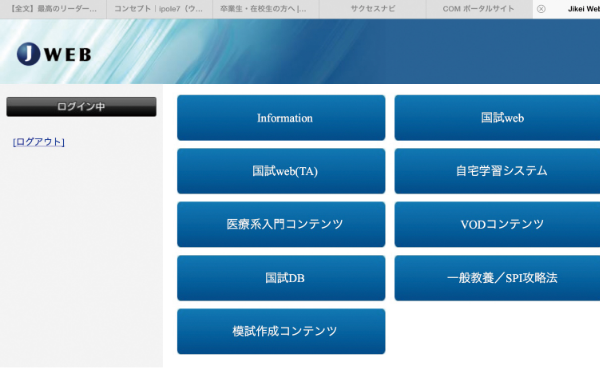Close the Jikei Web tab
600x368 pixels.
click(x=541, y=9)
